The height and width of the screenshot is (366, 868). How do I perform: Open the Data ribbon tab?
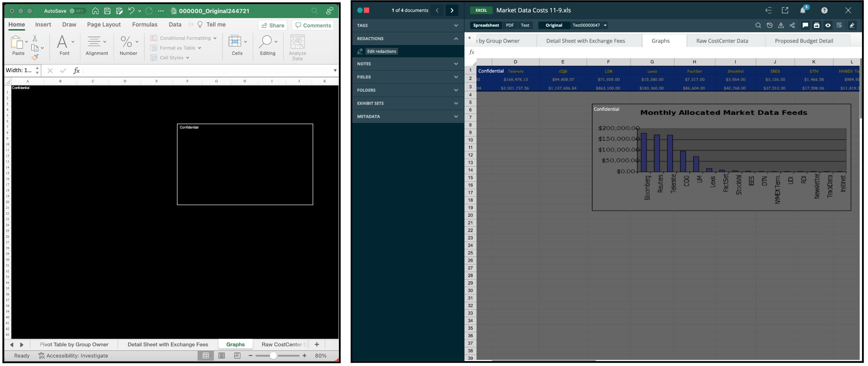[x=175, y=24]
